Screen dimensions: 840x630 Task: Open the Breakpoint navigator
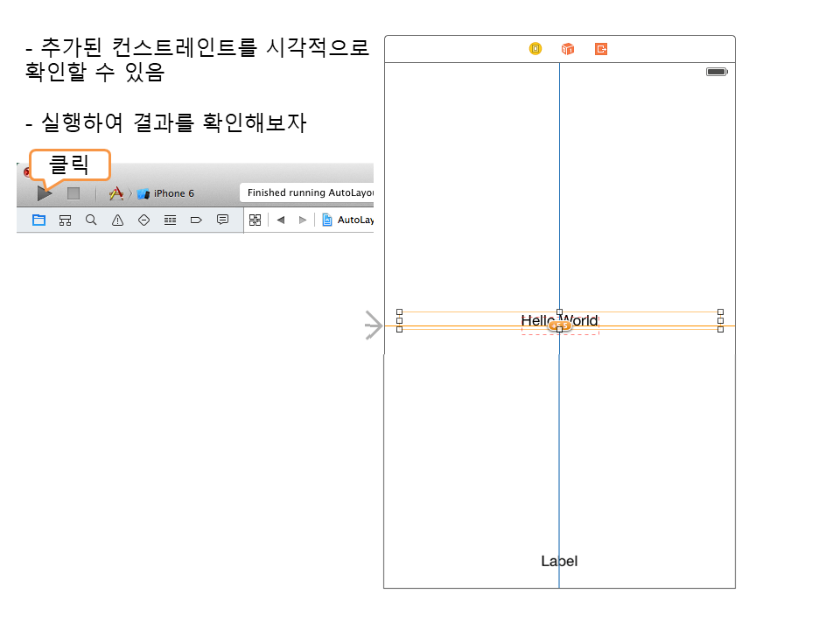pyautogui.click(x=196, y=220)
